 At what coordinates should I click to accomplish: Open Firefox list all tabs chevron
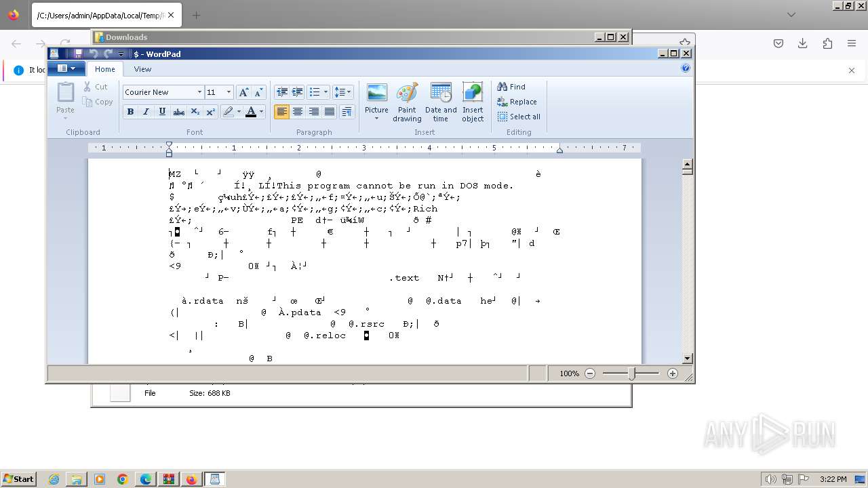(791, 14)
